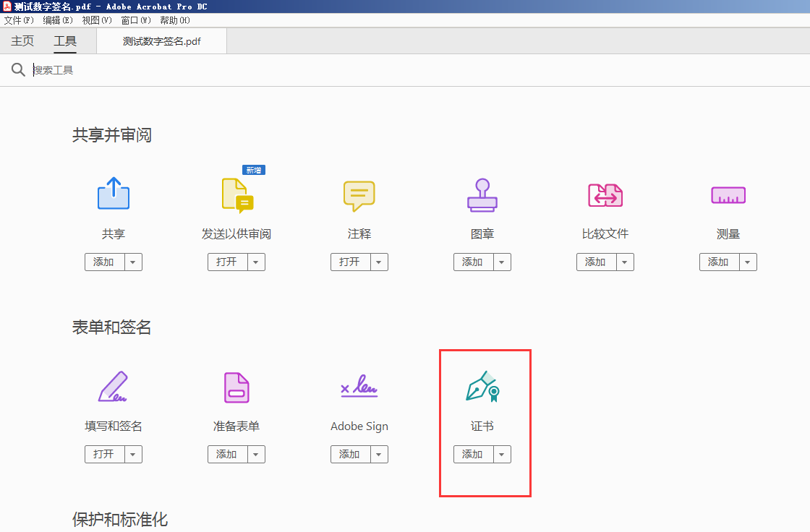
Task: Select the 注释 (Comment) tool icon
Action: [x=359, y=194]
